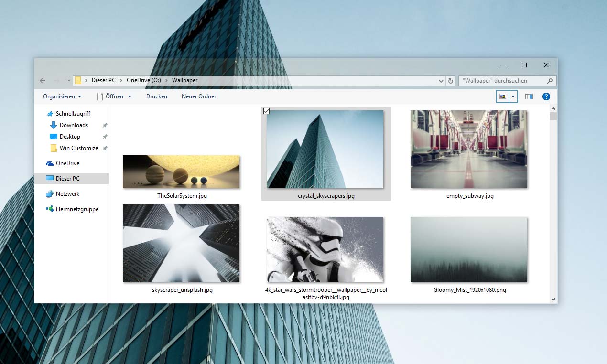Click the pin icon beside Win Customize
Screen dimensions: 607x364
(x=105, y=148)
